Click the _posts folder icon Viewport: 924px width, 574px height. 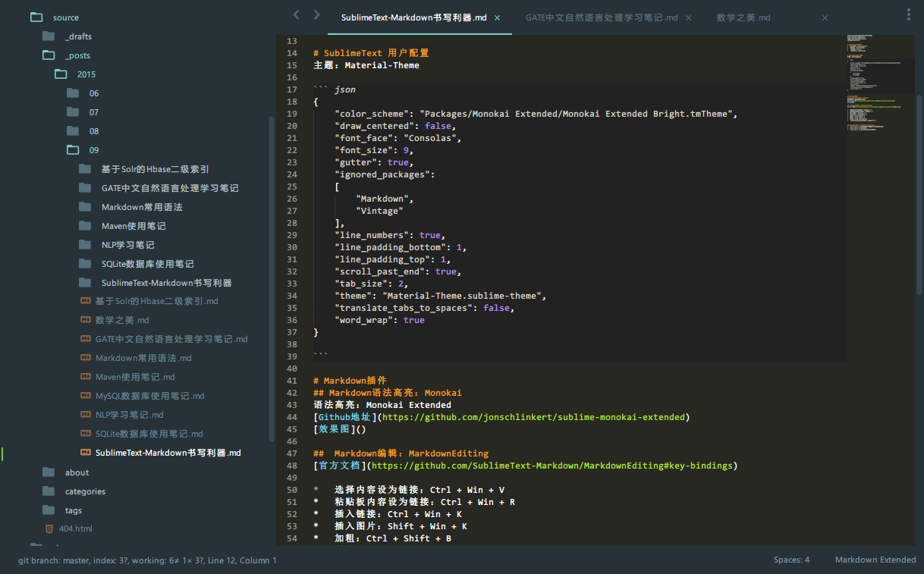coord(49,55)
